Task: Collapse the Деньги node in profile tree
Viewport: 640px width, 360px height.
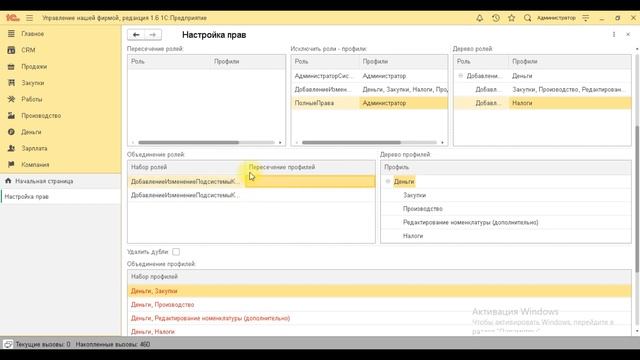Action: click(388, 181)
